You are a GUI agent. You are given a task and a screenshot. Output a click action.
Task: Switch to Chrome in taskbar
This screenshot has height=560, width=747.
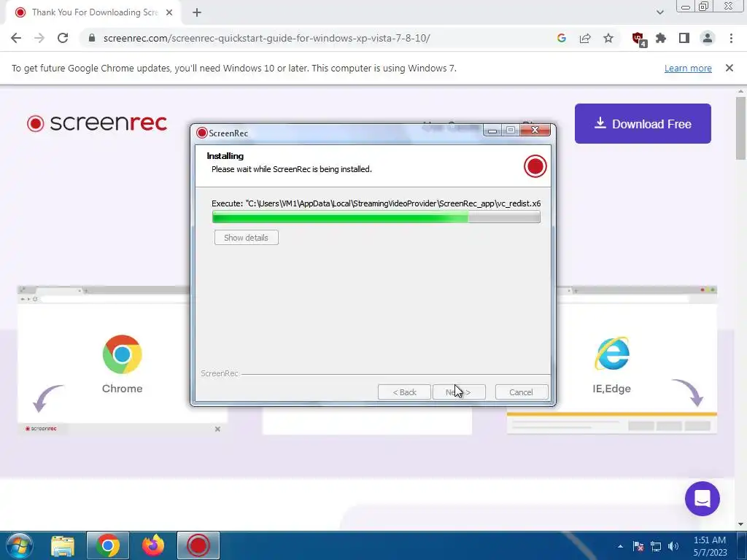(108, 545)
